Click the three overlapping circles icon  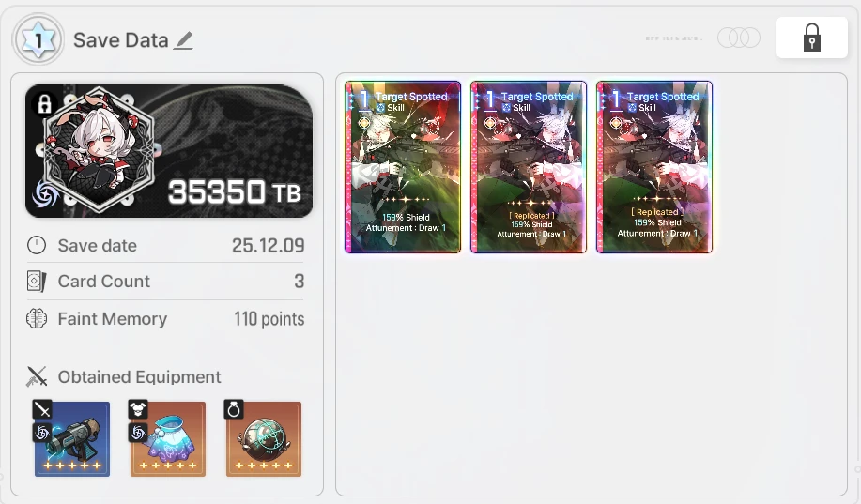(x=739, y=38)
